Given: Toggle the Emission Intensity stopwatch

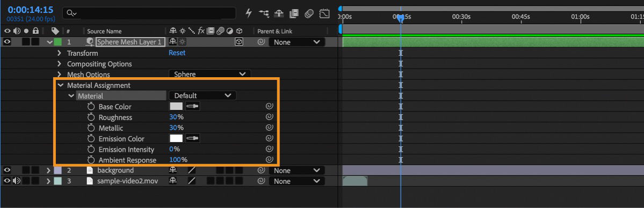Looking at the screenshot, I should tap(91, 150).
